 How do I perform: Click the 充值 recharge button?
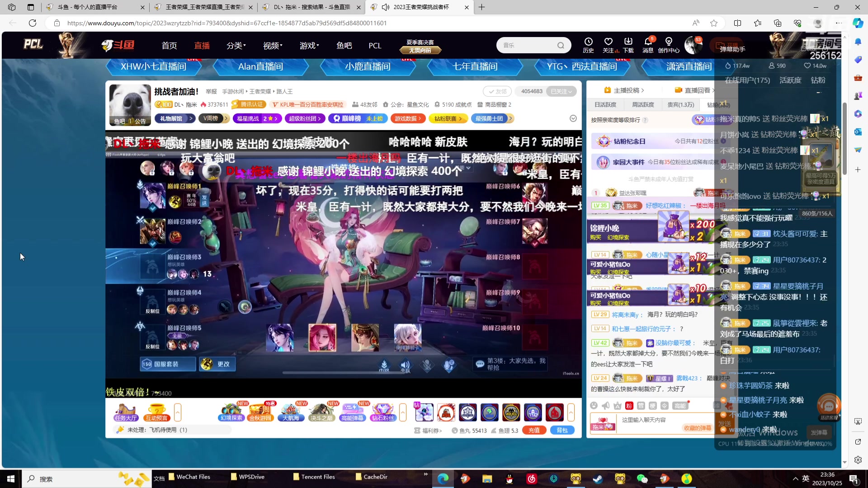click(x=534, y=430)
